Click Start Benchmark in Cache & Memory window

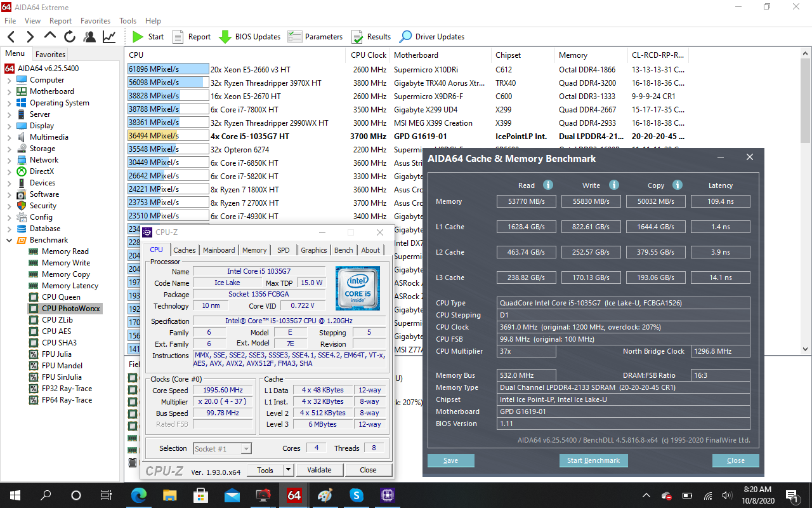click(x=594, y=461)
